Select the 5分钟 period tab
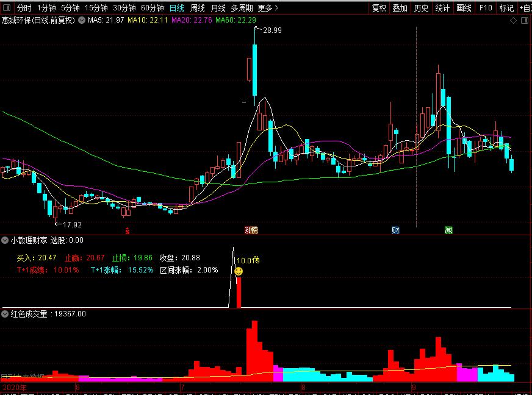This screenshot has height=395, width=532. tap(70, 8)
